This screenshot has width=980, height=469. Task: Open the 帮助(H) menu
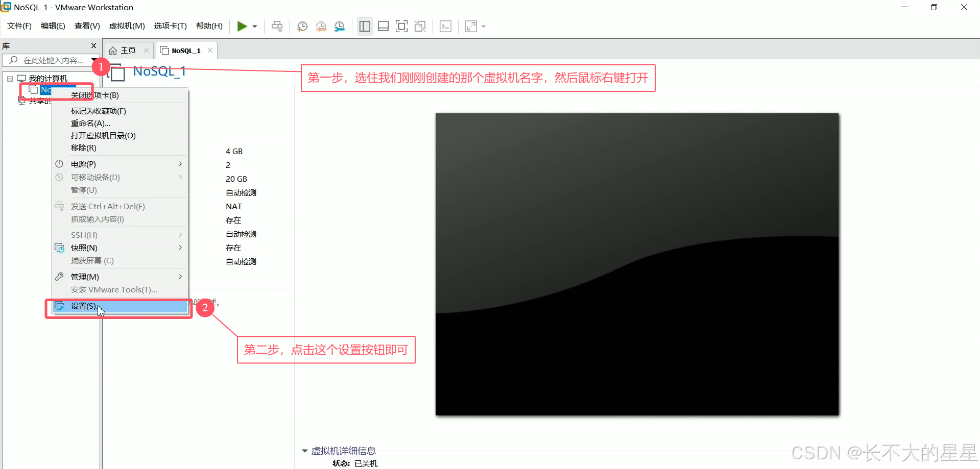point(209,26)
